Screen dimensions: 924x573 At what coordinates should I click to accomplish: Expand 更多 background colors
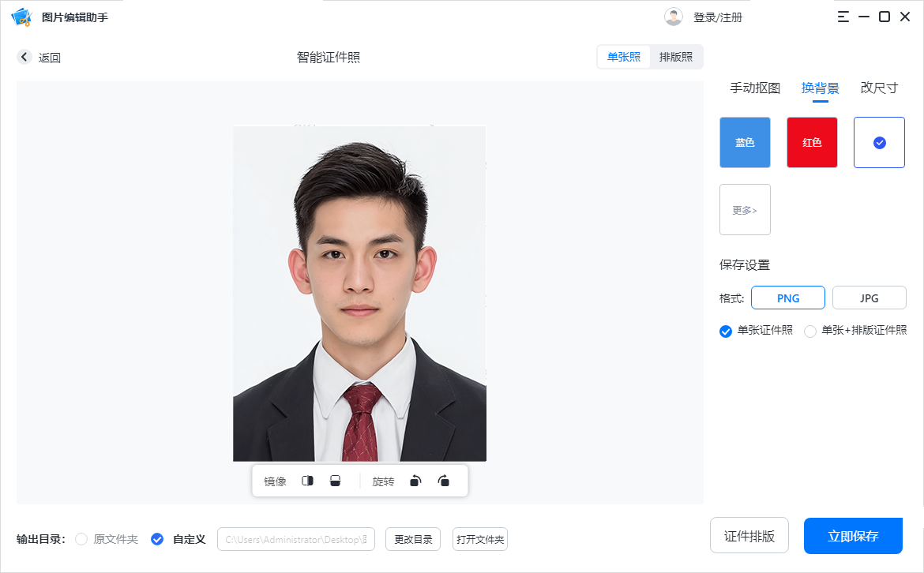(745, 210)
